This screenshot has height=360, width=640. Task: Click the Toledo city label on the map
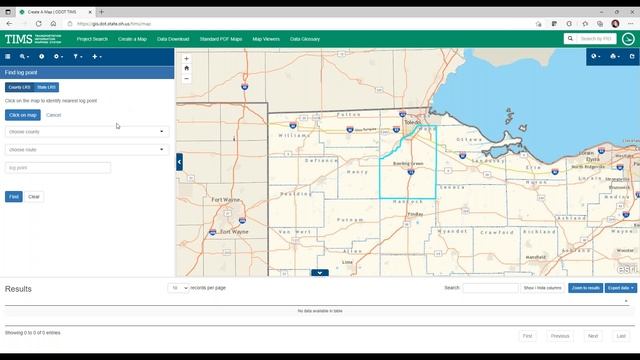[412, 122]
